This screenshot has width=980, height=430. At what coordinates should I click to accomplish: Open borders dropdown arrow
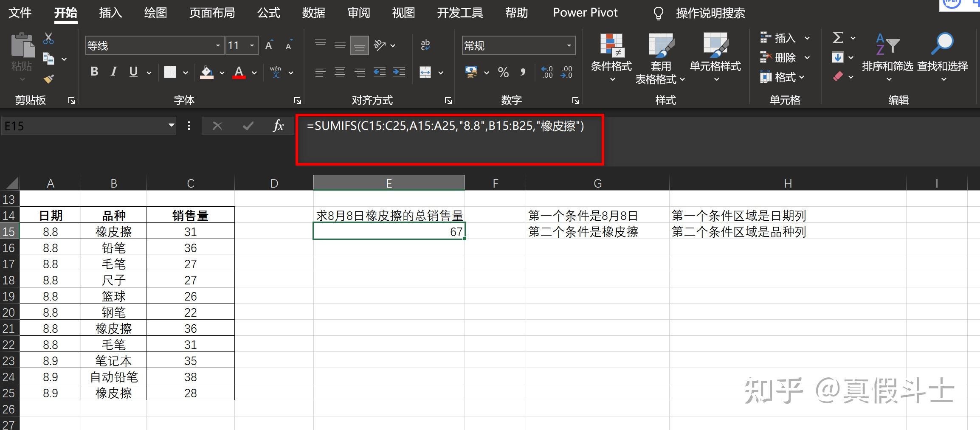(x=186, y=73)
